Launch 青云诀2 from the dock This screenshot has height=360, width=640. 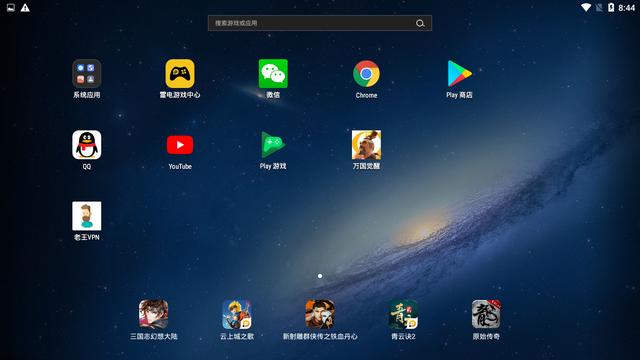(403, 314)
